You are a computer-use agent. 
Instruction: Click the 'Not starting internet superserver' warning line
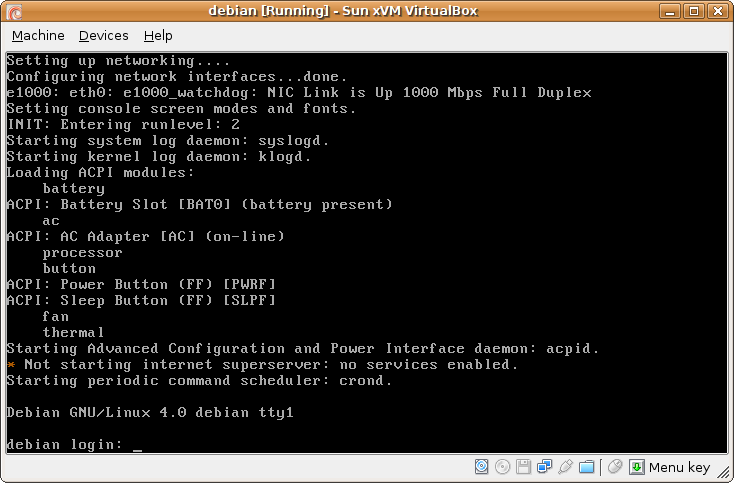point(263,365)
